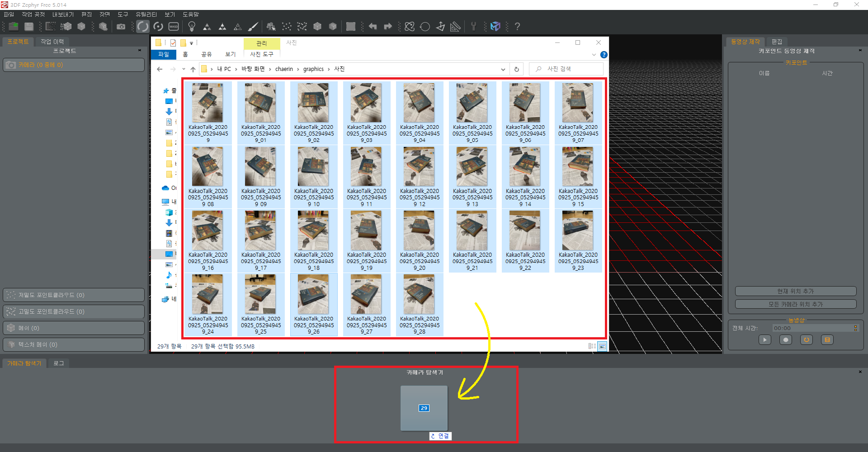Toggle the light bulb icon

[x=192, y=27]
